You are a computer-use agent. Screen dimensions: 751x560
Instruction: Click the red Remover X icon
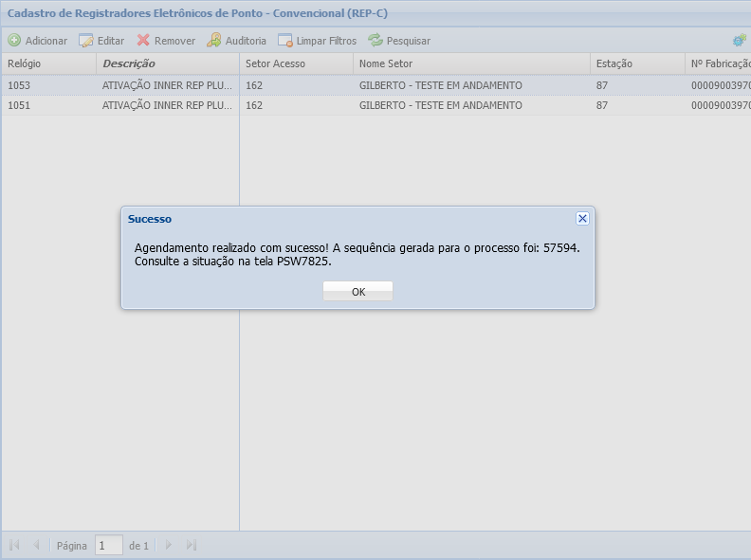(143, 41)
